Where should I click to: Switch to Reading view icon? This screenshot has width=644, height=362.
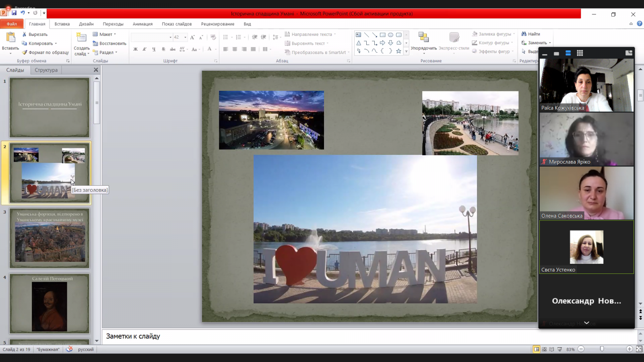click(x=552, y=349)
